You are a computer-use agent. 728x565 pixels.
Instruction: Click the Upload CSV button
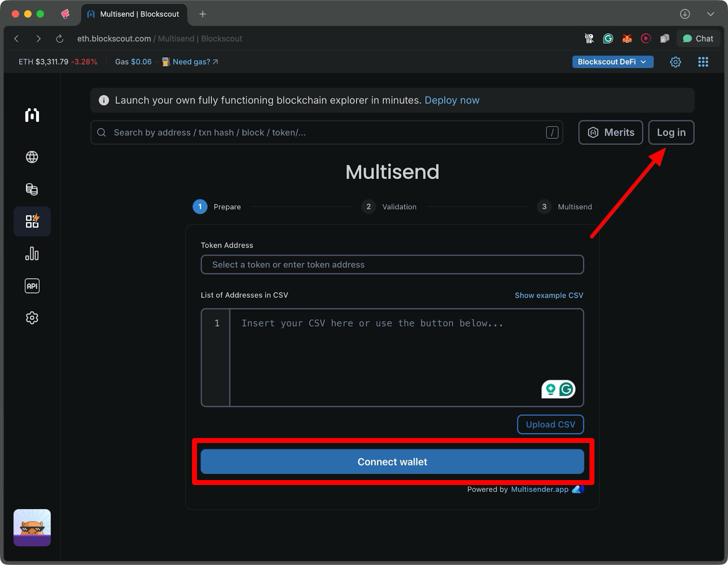tap(550, 424)
